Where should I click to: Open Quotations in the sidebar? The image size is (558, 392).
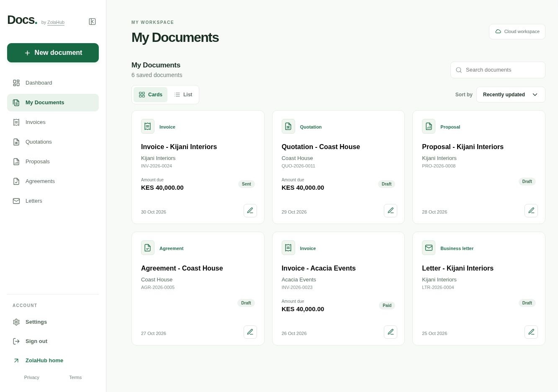pos(53,142)
